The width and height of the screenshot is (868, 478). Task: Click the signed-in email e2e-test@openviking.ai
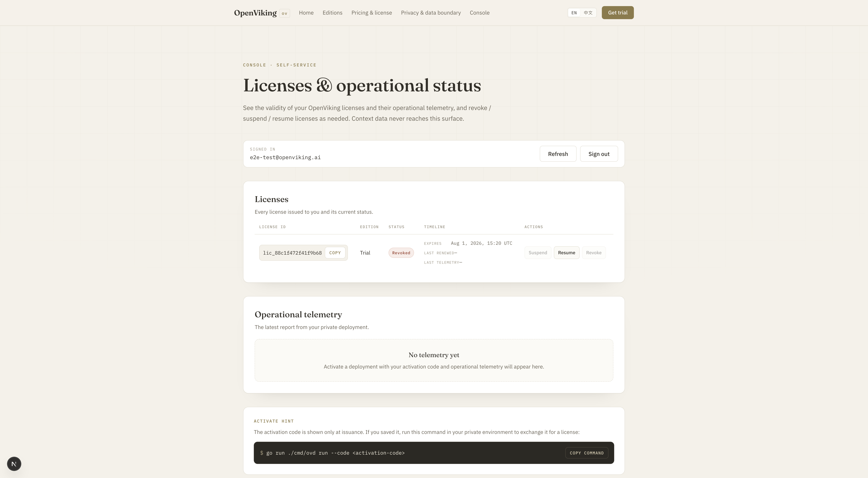[285, 157]
